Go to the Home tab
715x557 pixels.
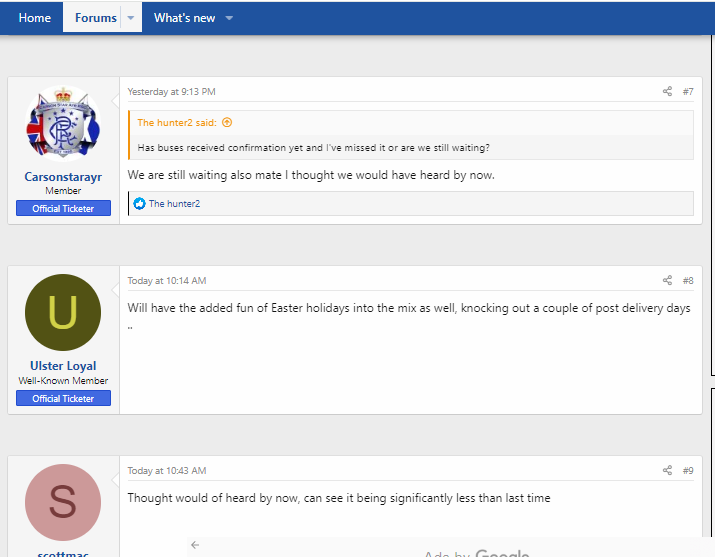35,18
